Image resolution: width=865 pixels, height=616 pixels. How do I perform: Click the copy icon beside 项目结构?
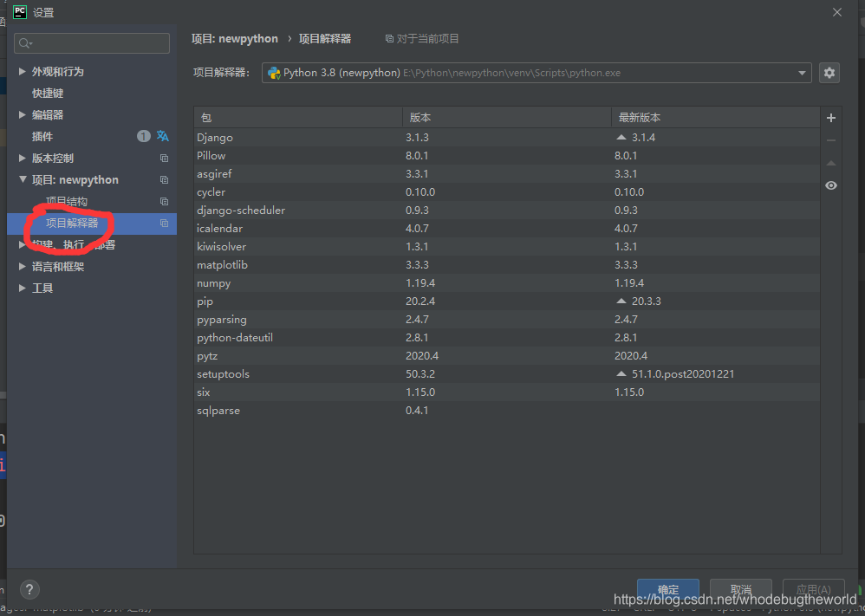[164, 201]
